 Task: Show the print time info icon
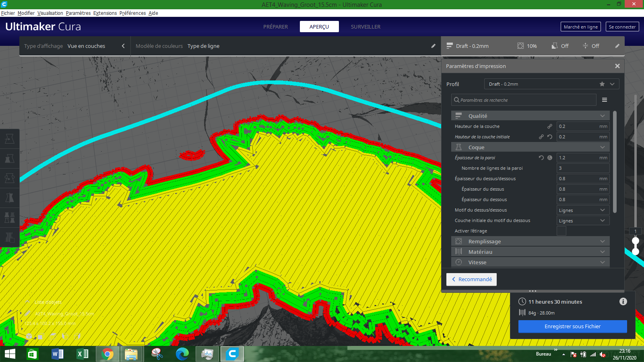click(623, 301)
